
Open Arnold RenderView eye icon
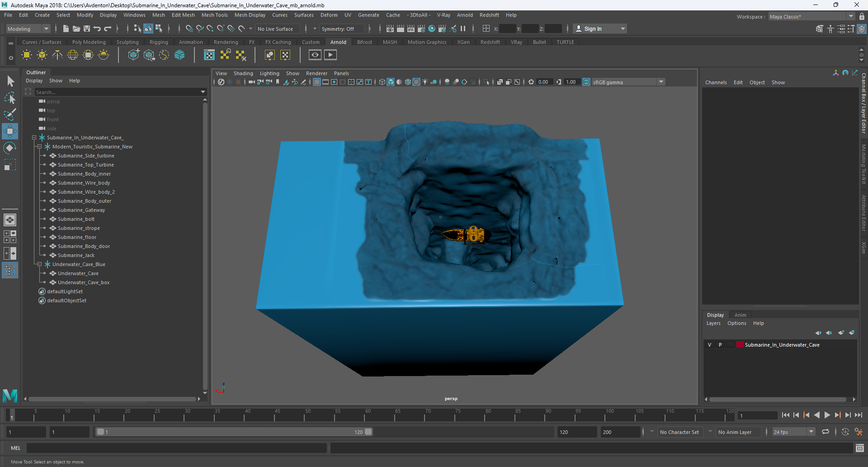pos(315,55)
